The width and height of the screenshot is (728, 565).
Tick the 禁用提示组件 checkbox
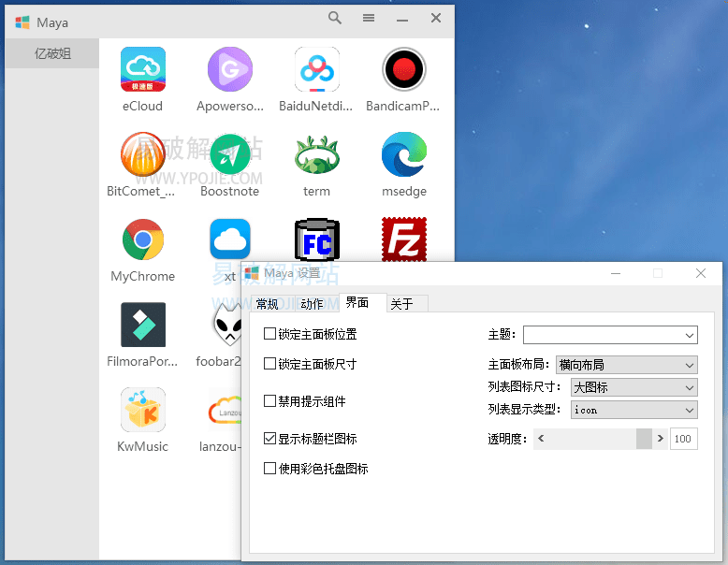269,400
